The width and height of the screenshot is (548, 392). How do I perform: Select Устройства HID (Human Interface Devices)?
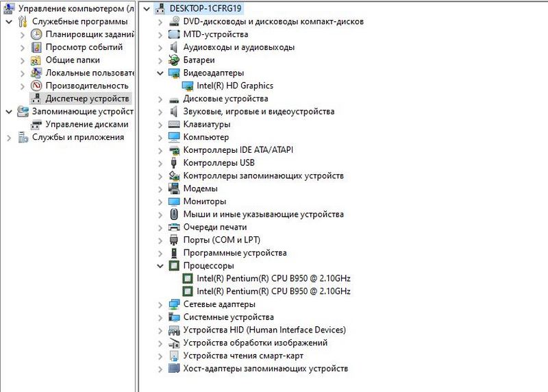[264, 330]
